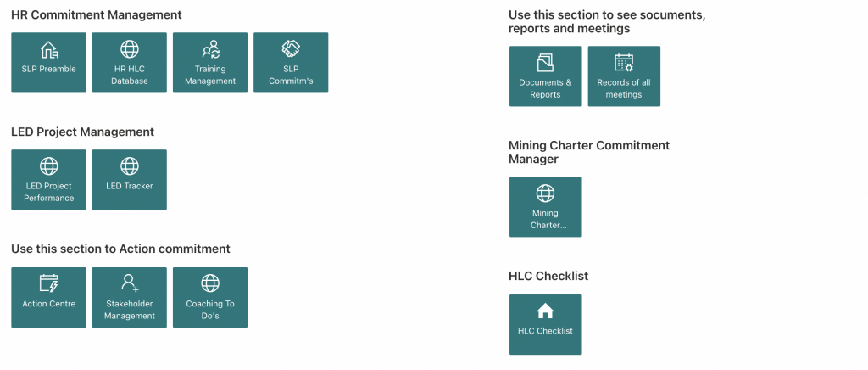Click the calendar gear icon for meeting records
The image size is (868, 370).
624,63
